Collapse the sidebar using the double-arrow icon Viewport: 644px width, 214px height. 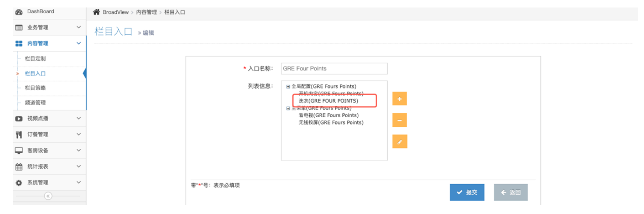(48, 196)
